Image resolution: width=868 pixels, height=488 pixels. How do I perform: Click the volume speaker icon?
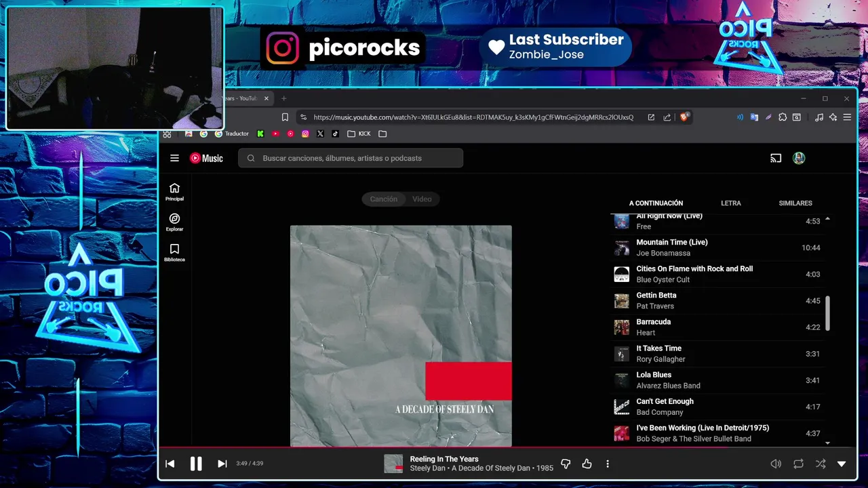776,464
